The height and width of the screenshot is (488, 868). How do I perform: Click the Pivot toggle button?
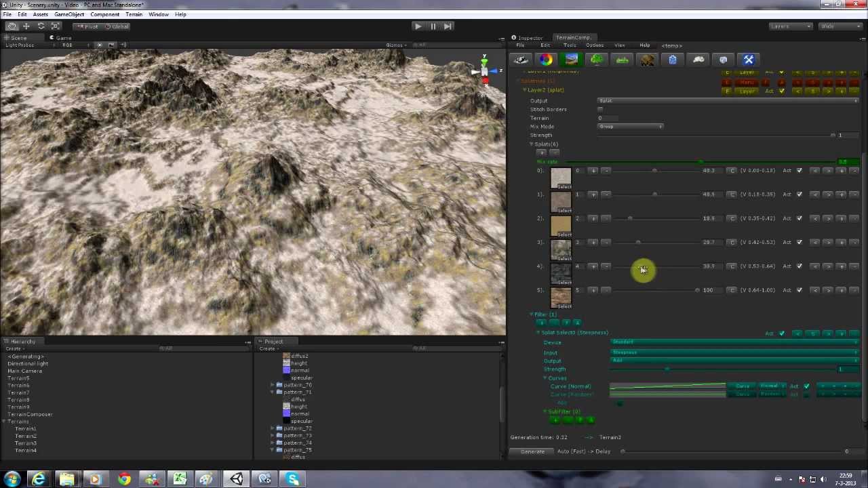[x=87, y=26]
